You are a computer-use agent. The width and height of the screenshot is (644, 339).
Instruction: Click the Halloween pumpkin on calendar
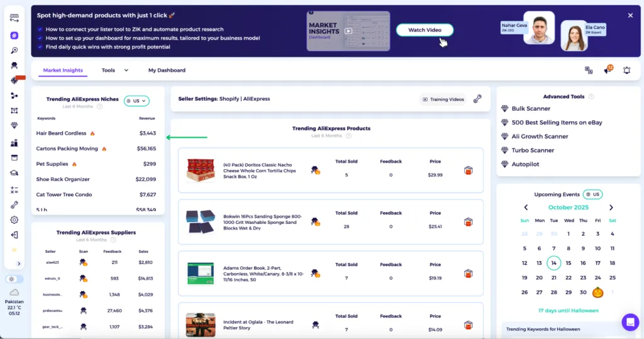click(597, 292)
